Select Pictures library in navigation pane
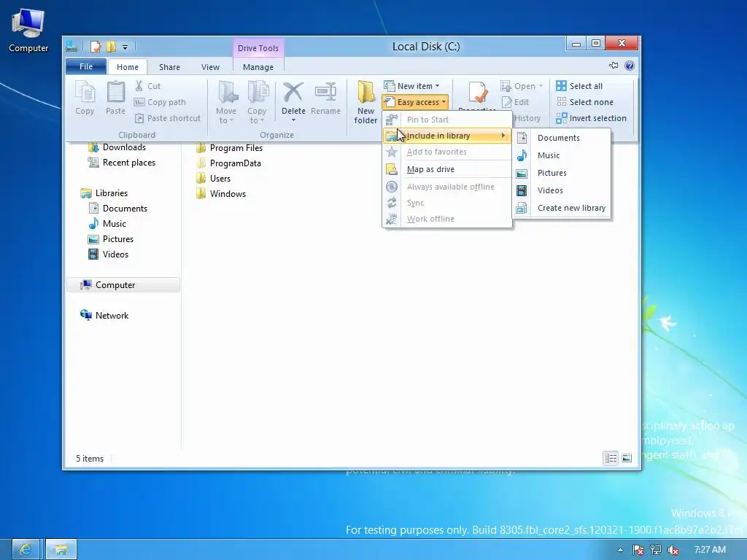 [x=111, y=239]
